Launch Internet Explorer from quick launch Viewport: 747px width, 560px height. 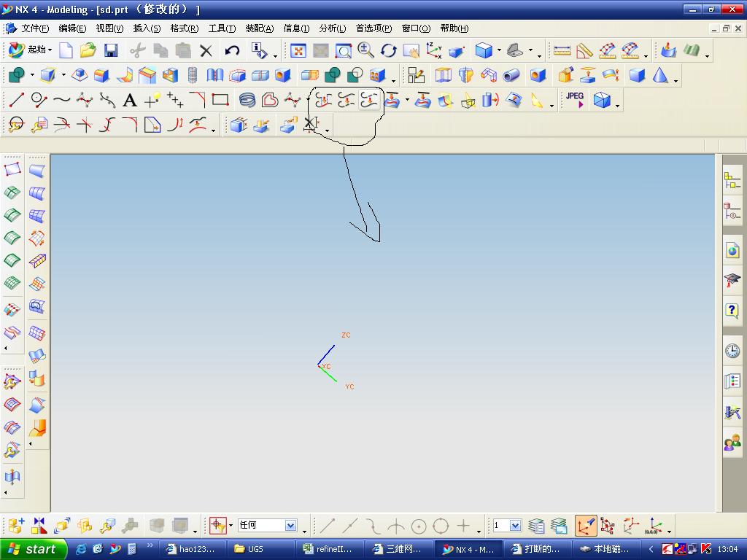click(82, 549)
